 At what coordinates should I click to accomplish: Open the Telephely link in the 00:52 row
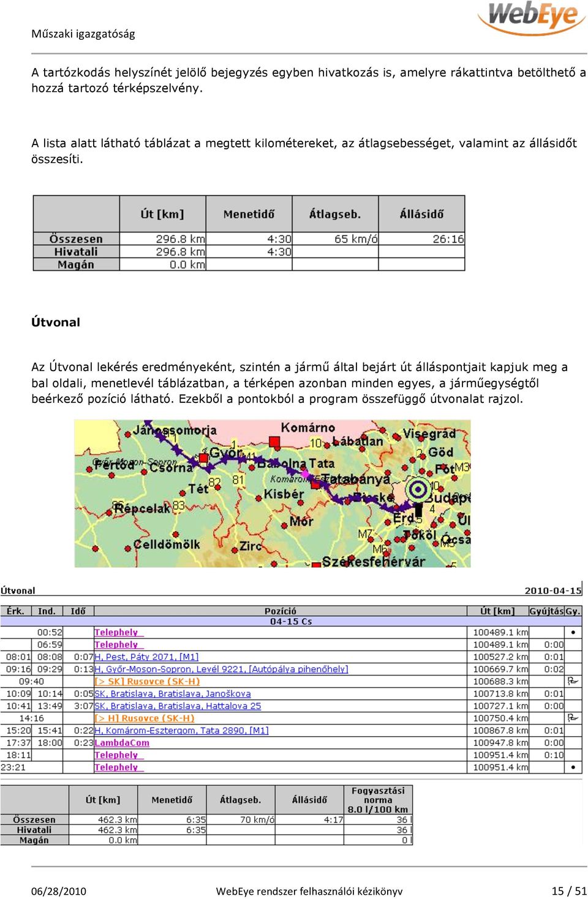click(119, 632)
